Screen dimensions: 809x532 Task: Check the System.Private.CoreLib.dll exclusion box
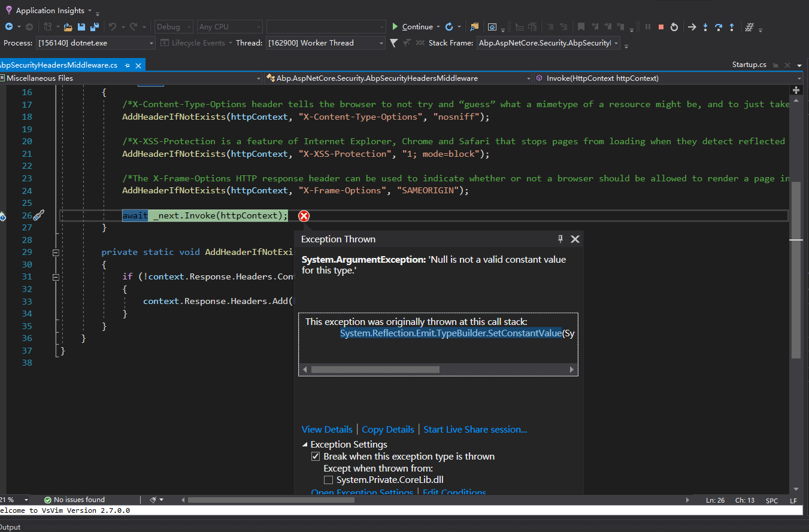coord(328,479)
